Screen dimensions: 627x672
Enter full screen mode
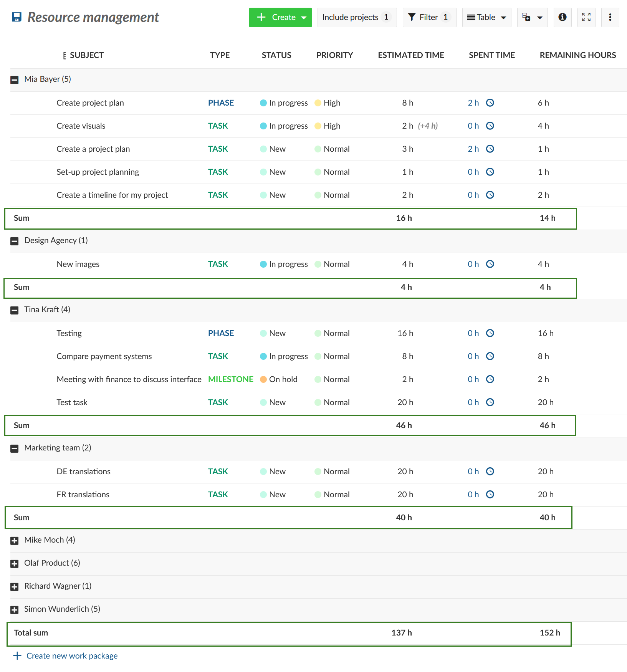click(x=586, y=17)
